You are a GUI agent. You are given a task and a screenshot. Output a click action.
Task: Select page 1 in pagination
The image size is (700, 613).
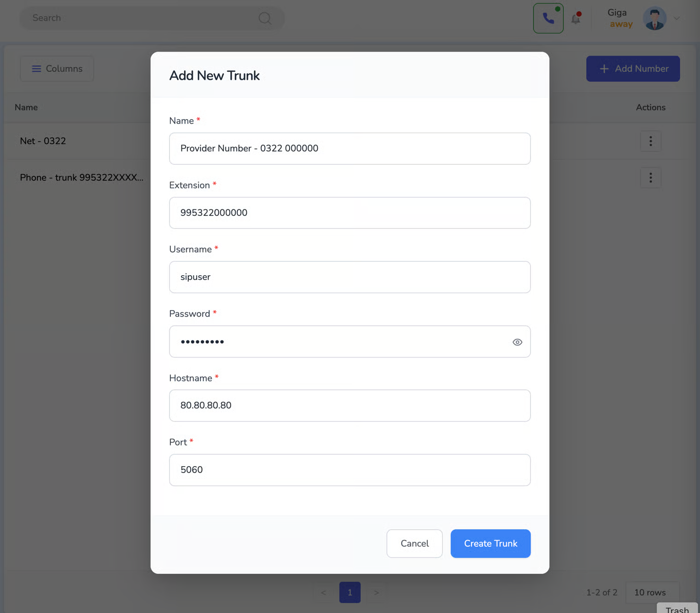350,592
